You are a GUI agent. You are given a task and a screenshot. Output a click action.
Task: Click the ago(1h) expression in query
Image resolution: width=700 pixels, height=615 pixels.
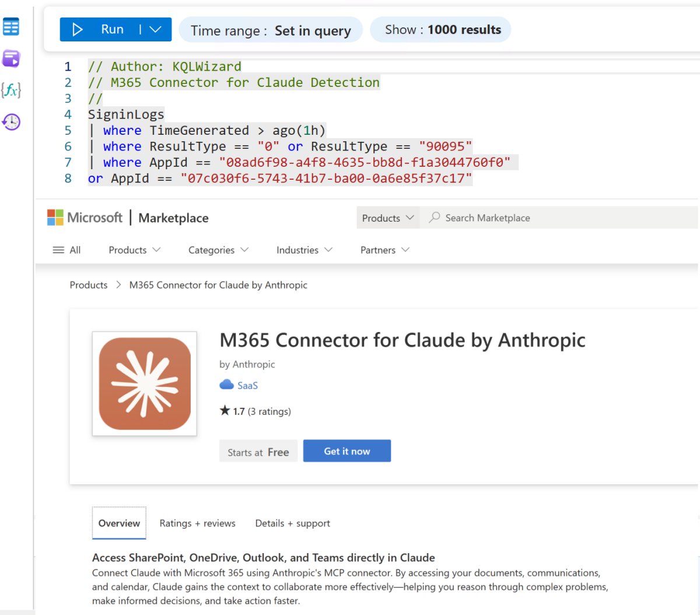[299, 130]
